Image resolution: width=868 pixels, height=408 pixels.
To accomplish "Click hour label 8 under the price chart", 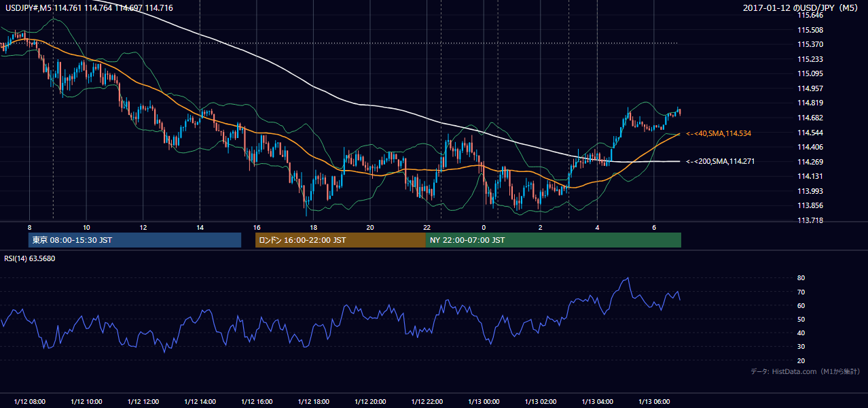I will (29, 227).
